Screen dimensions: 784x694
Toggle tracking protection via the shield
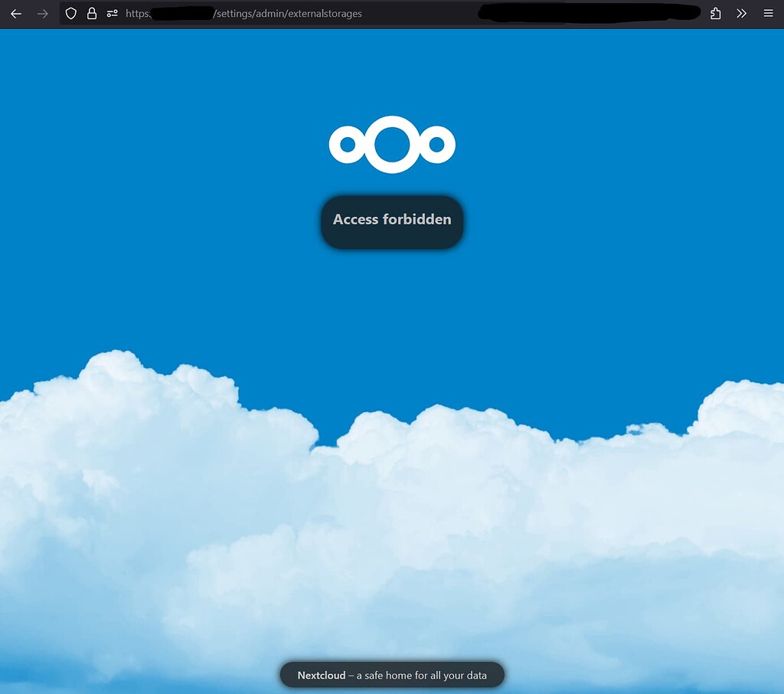point(70,13)
